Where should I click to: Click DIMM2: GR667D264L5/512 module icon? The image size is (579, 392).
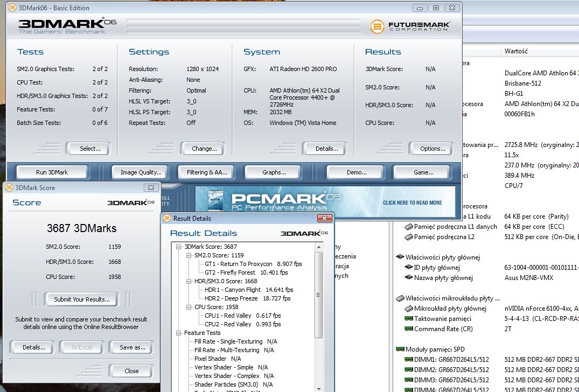pyautogui.click(x=408, y=370)
